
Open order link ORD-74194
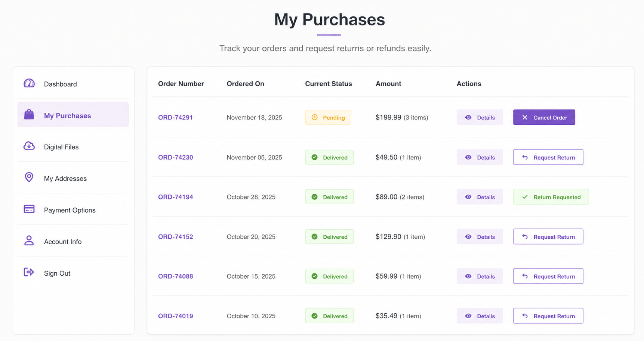pos(175,197)
